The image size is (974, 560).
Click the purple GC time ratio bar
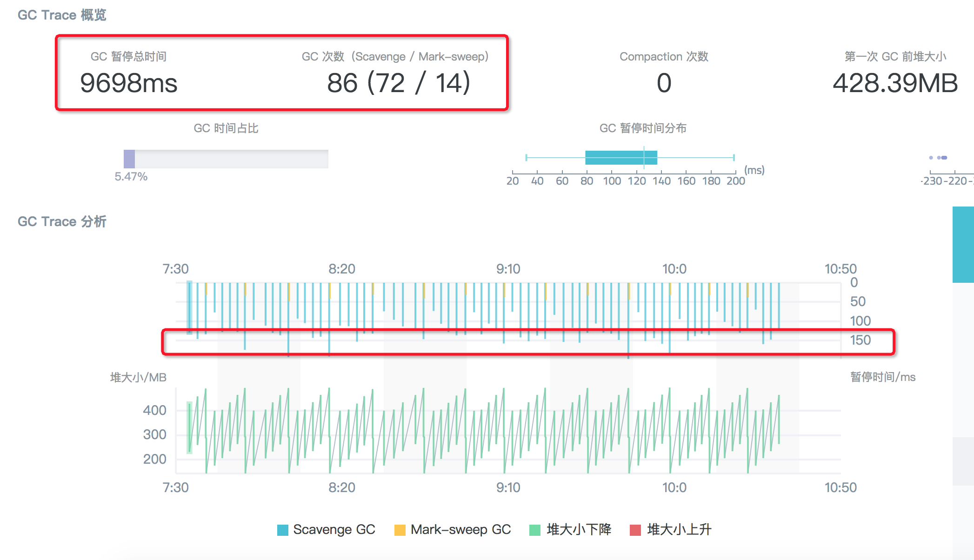point(129,159)
